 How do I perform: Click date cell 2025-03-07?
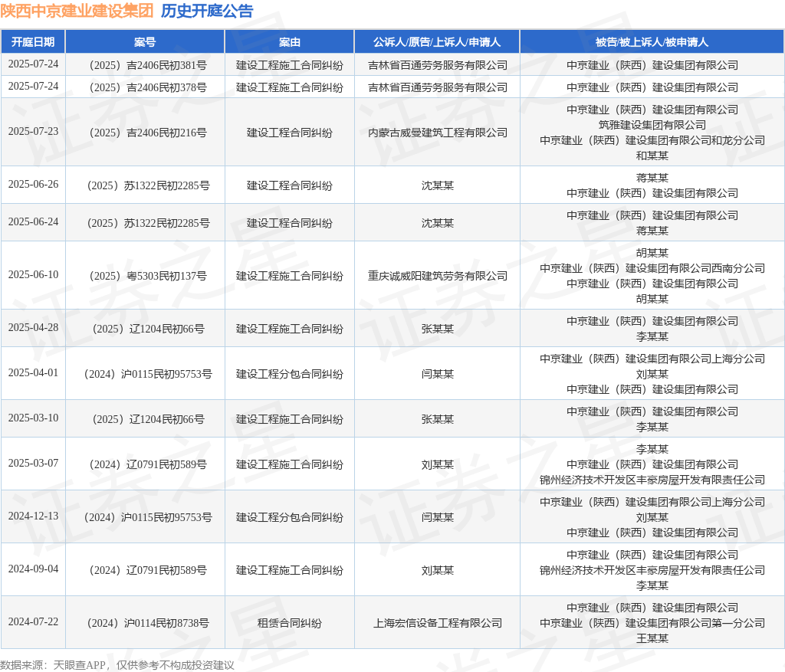pyautogui.click(x=33, y=464)
